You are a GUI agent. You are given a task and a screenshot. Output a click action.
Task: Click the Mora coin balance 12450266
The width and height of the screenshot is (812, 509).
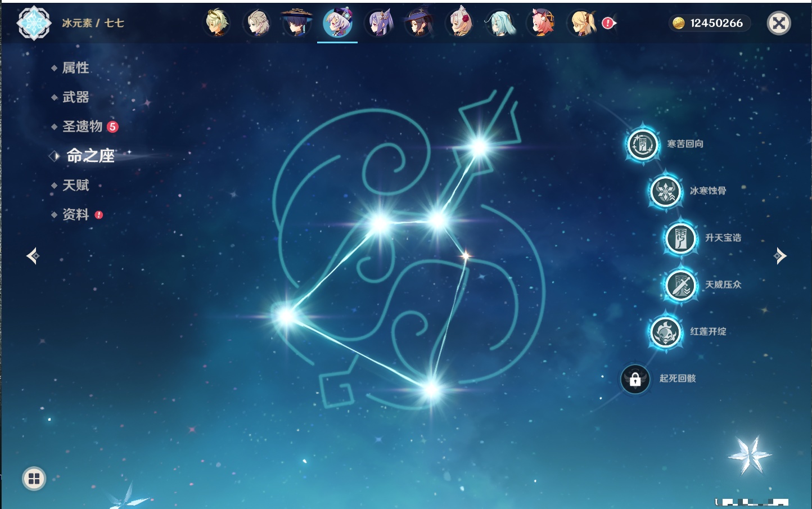point(709,23)
